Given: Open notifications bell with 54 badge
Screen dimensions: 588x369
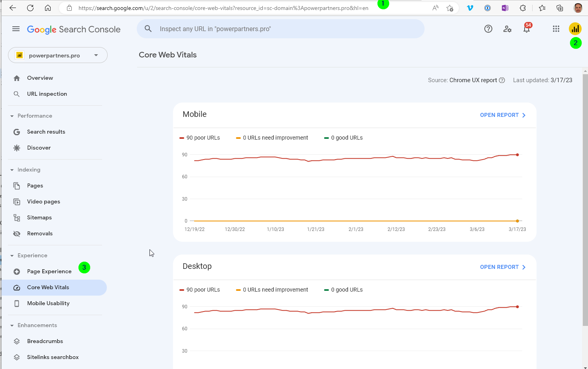Looking at the screenshot, I should (x=527, y=28).
